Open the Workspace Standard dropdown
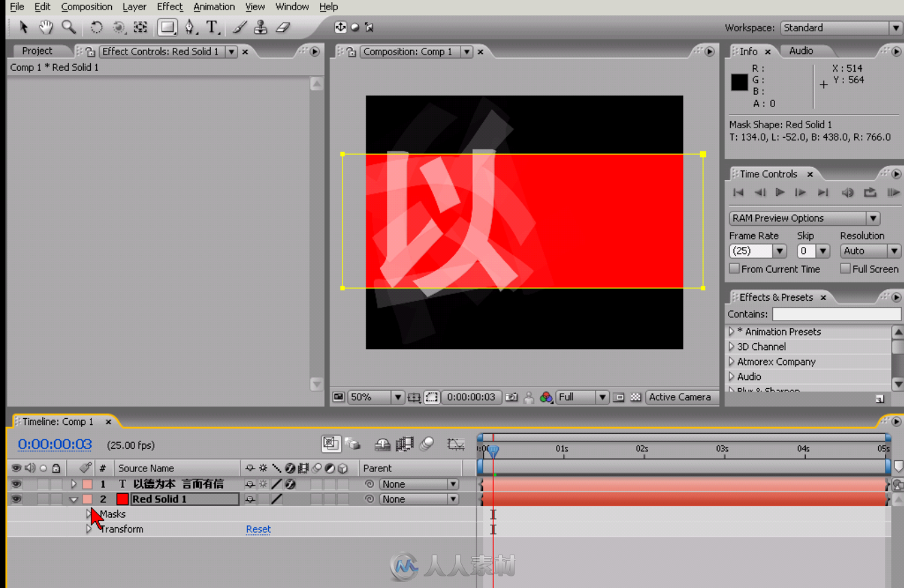This screenshot has height=588, width=904. pos(841,28)
